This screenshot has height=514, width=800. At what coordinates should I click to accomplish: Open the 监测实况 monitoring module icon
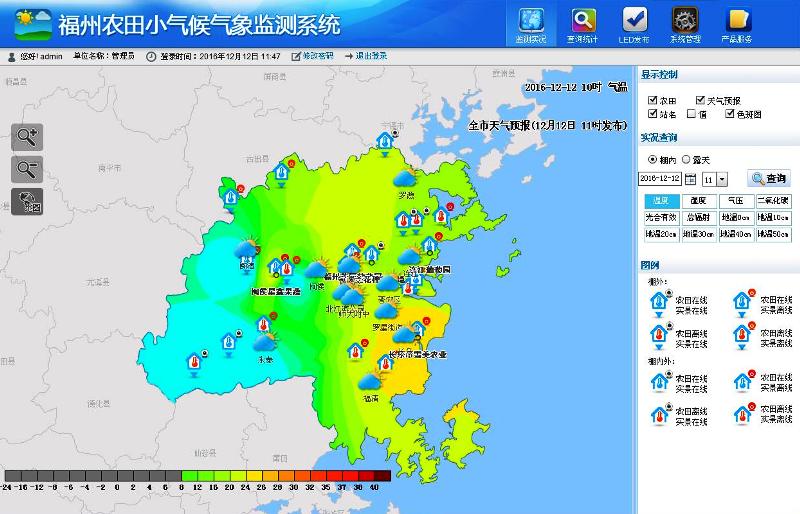531,23
